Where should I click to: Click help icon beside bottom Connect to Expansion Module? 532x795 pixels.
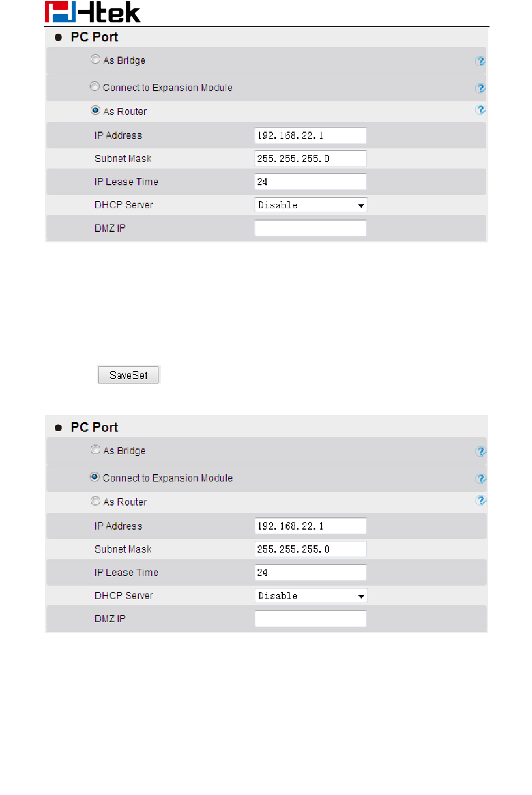(x=480, y=479)
